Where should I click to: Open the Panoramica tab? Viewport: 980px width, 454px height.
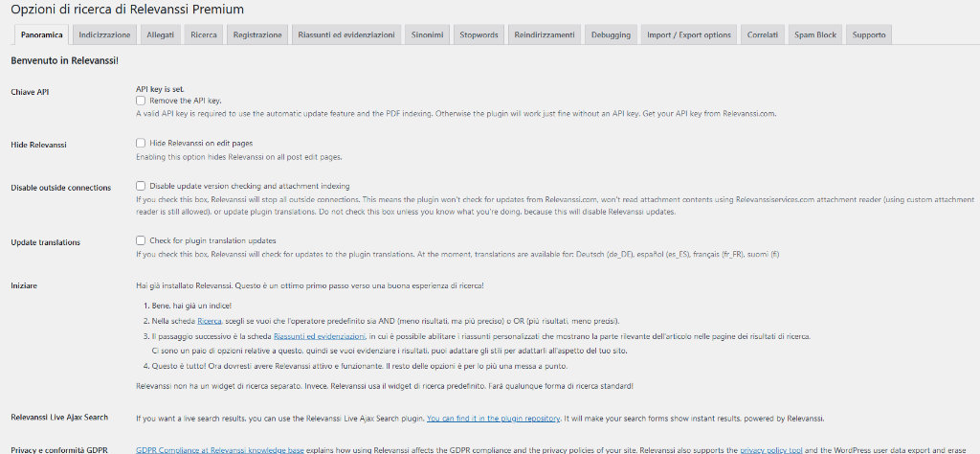click(42, 35)
